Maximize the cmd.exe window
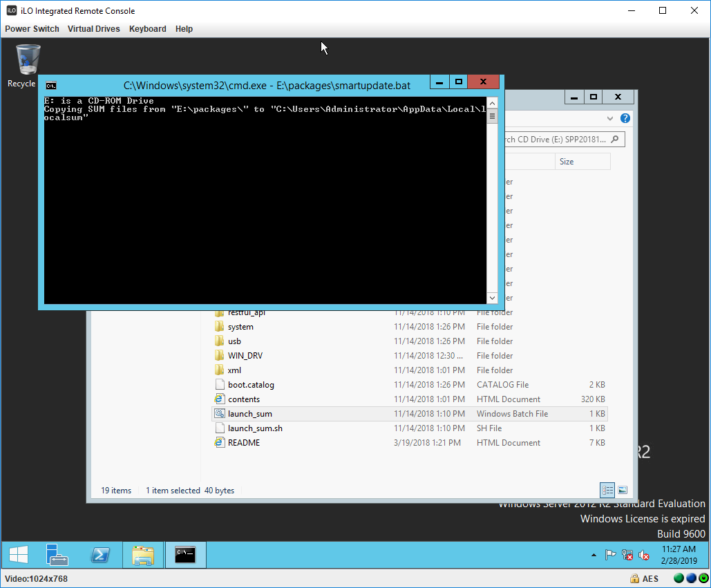This screenshot has width=711, height=588. click(x=458, y=82)
